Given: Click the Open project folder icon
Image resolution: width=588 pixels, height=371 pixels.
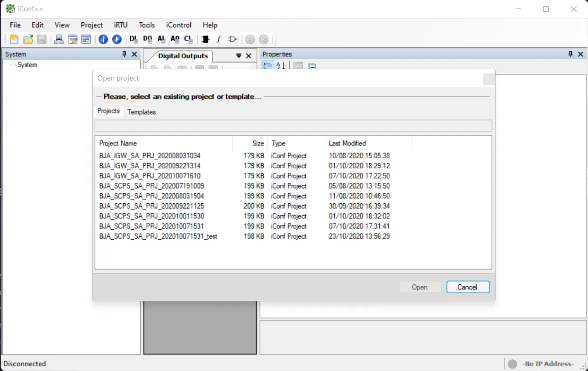Looking at the screenshot, I should pos(28,39).
